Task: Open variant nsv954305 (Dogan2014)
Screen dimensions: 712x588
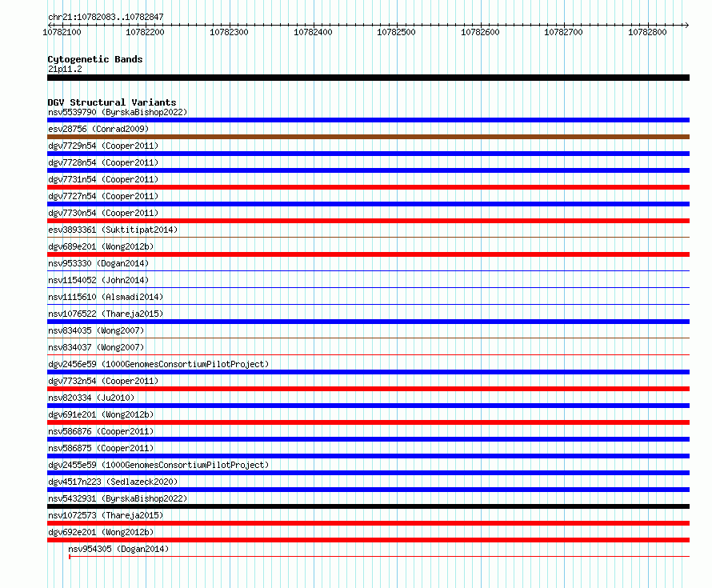Action: point(118,549)
